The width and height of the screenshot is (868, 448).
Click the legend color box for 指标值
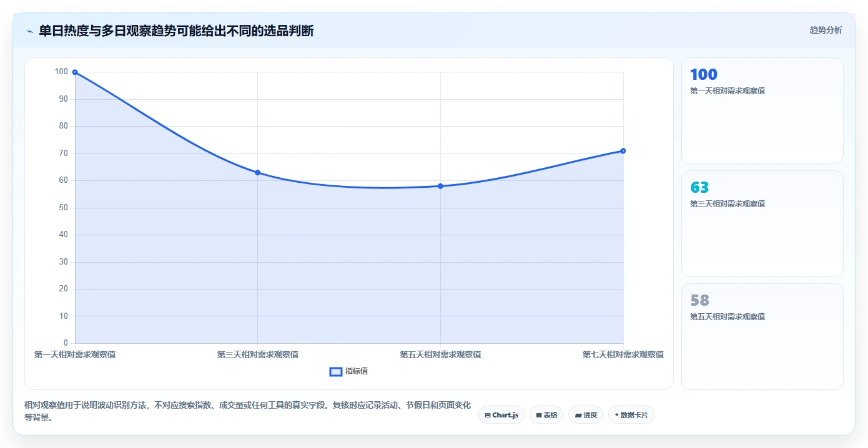(x=336, y=372)
